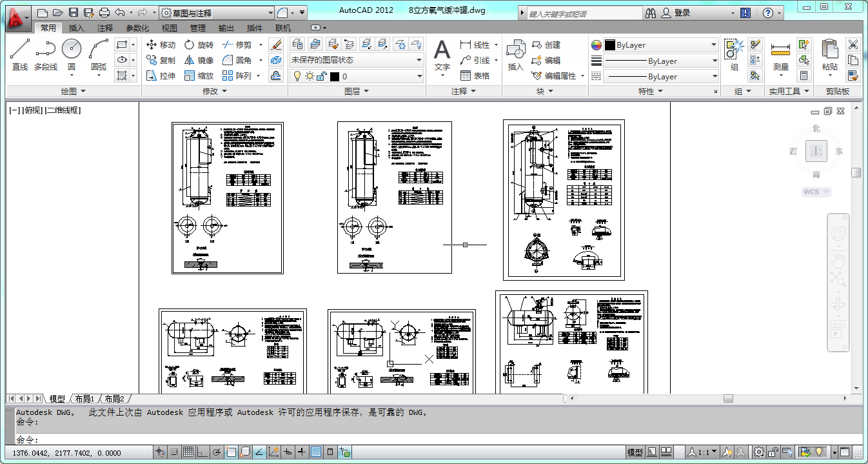The image size is (868, 464).
Task: Select the Circle (圆) tool
Action: [x=72, y=54]
